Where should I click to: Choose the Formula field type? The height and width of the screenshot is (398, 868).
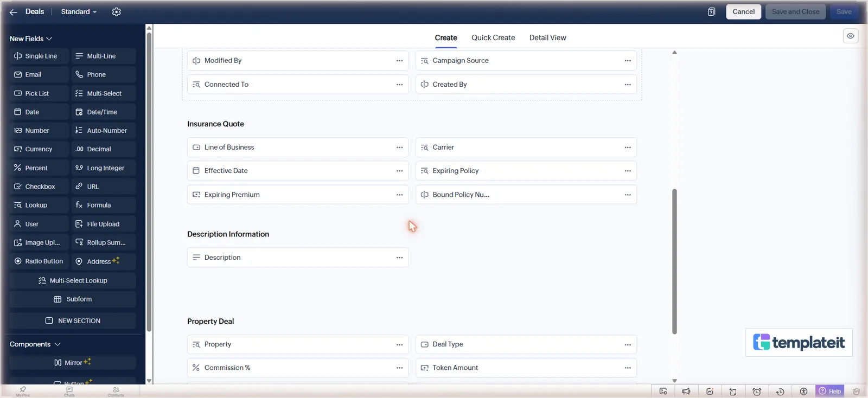click(104, 205)
